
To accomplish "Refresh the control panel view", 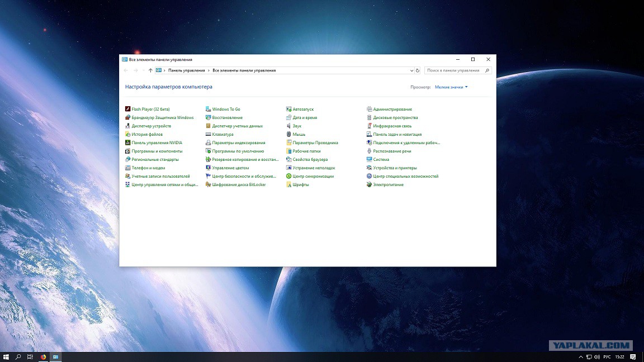I will pos(418,70).
